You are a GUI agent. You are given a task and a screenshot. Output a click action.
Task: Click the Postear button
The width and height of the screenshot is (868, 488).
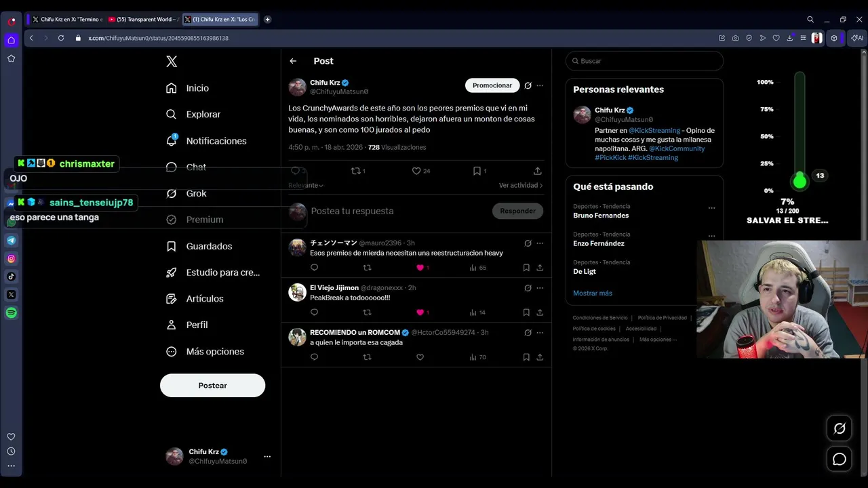pos(212,386)
